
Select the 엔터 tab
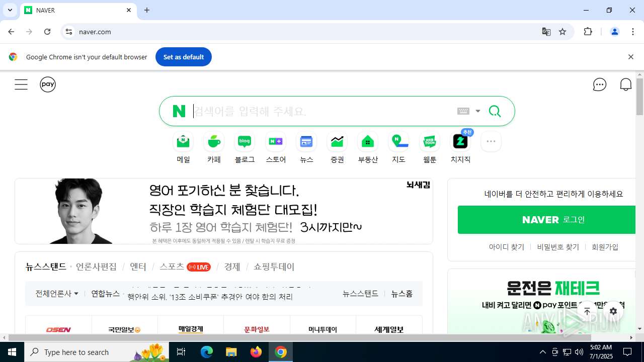(x=138, y=267)
